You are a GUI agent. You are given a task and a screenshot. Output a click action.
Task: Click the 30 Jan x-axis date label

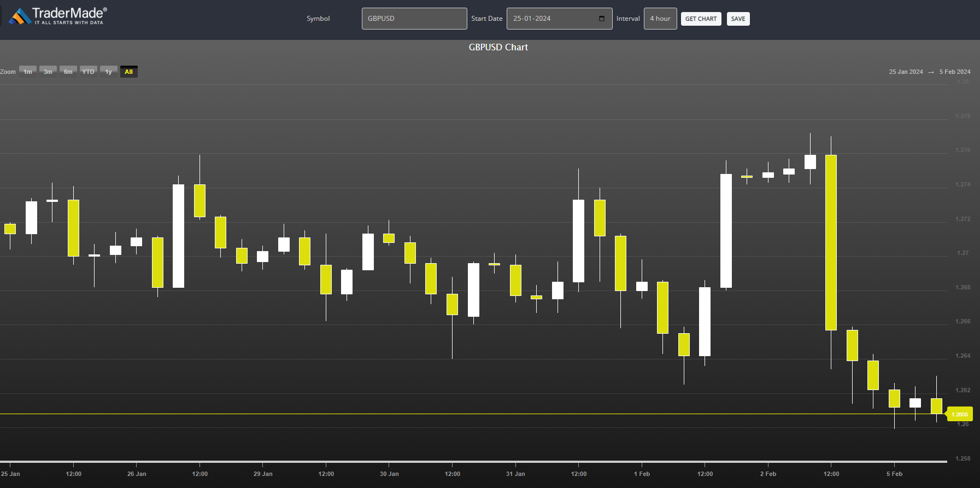click(x=389, y=474)
